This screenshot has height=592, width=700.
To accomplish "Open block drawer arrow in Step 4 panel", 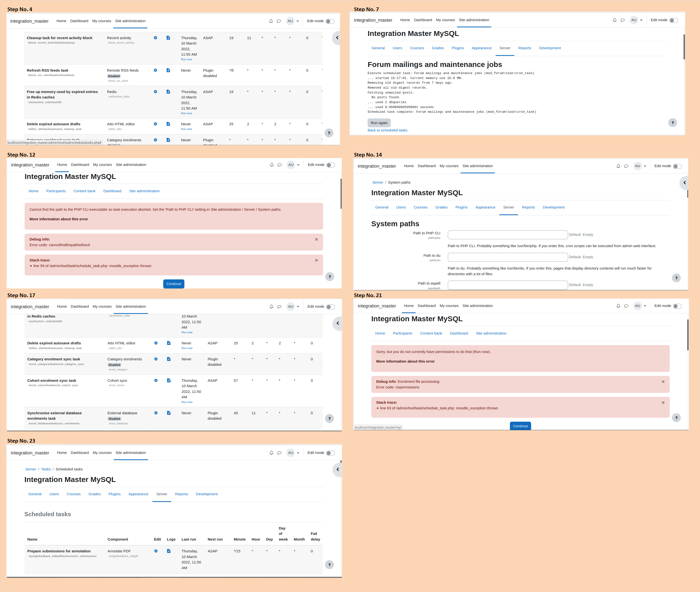I will 337,38.
